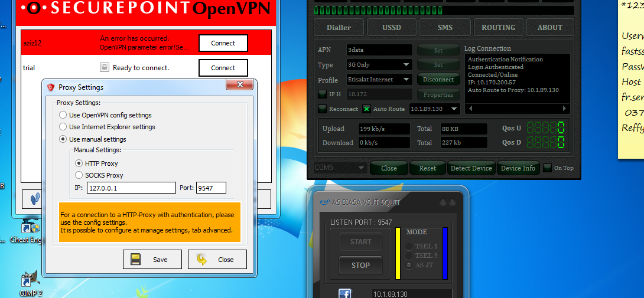Click the Download Total value 227 kb
This screenshot has height=298, width=644.
[464, 143]
